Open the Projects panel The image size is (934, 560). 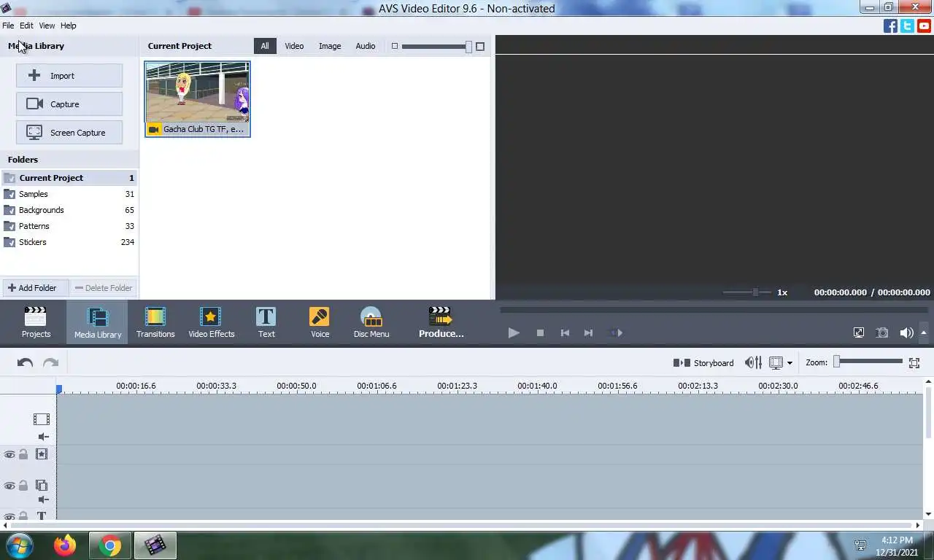(36, 322)
